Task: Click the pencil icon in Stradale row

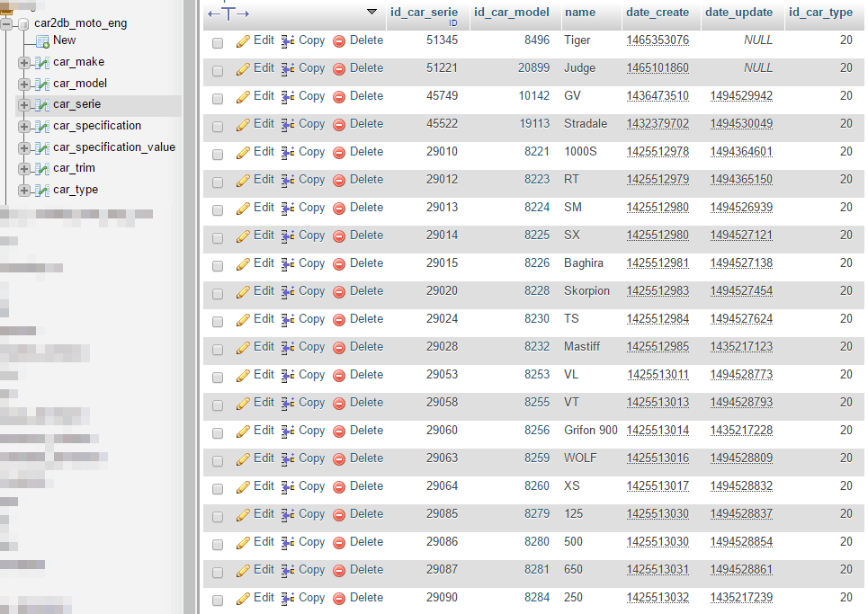Action: (243, 124)
